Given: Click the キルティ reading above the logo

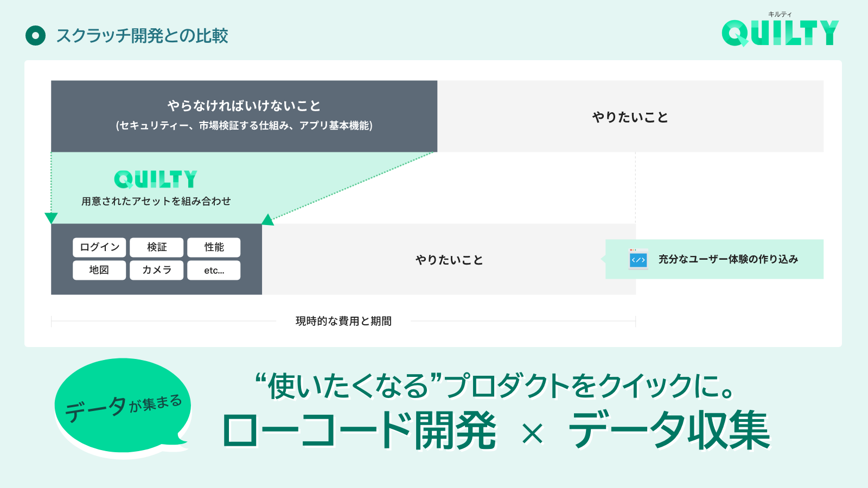Looking at the screenshot, I should 780,14.
